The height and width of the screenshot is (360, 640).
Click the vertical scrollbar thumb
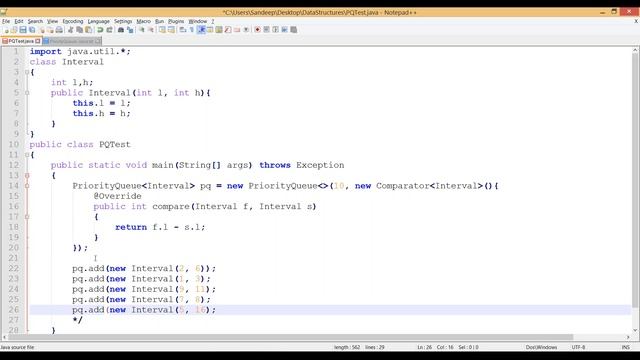click(635, 180)
